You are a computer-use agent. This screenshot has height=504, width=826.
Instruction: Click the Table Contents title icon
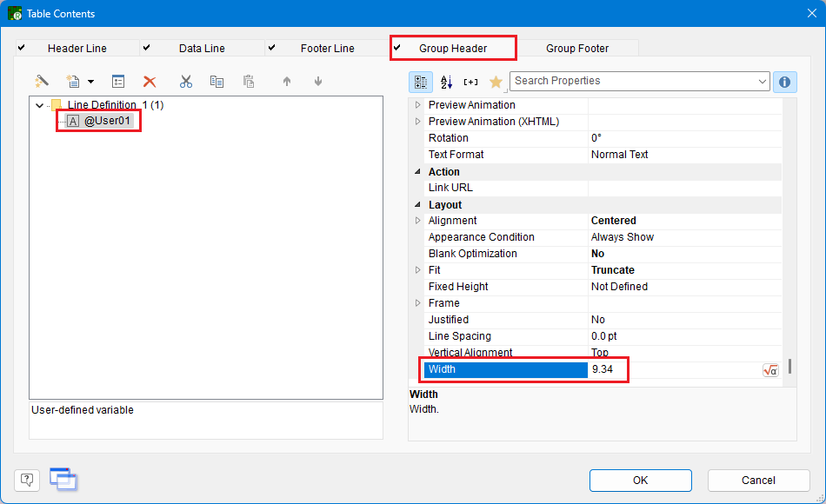click(x=15, y=13)
